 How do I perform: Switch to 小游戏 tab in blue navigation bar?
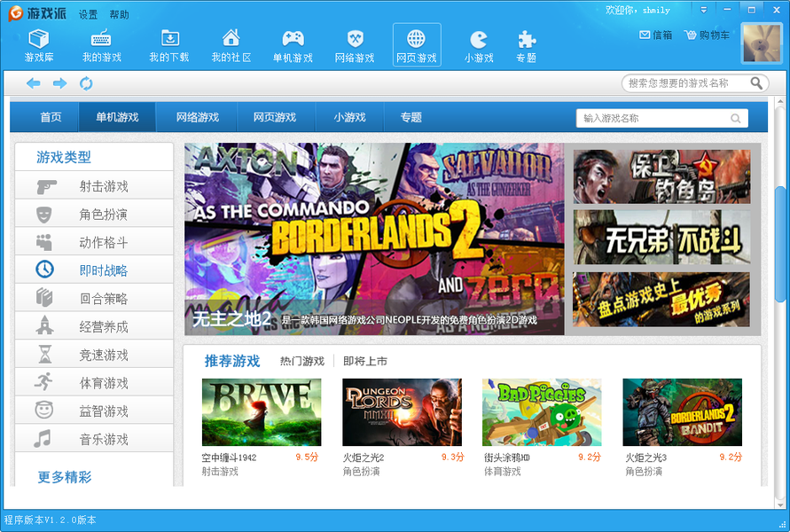click(349, 117)
